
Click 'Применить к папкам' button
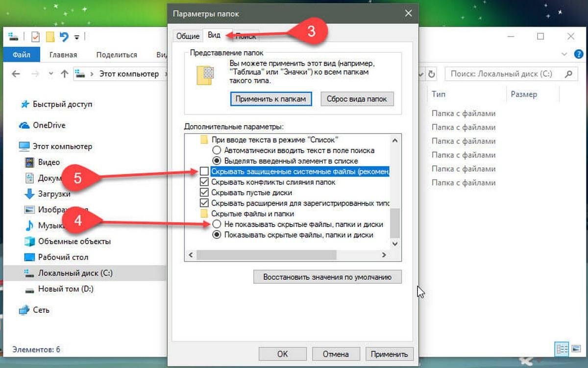tap(270, 99)
